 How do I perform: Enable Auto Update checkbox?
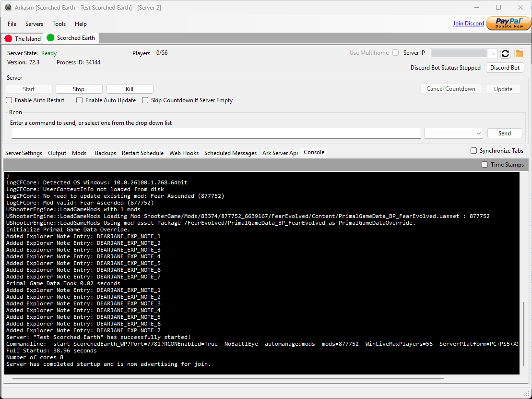pos(80,100)
